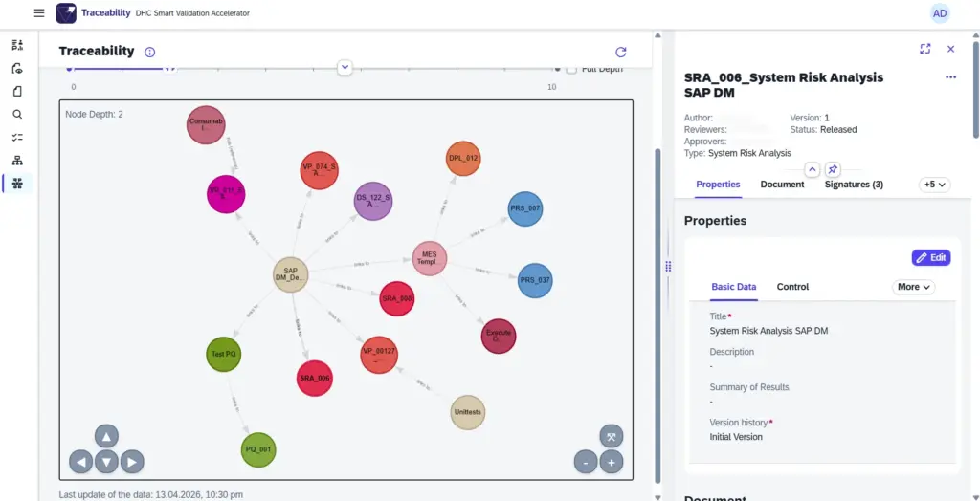Select the active traceability network sidebar icon

17,184
